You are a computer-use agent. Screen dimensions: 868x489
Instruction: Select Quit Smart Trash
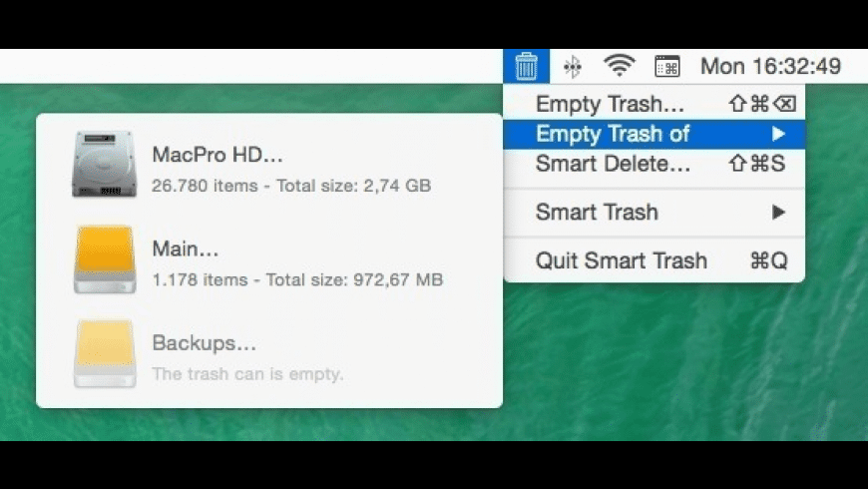tap(653, 260)
